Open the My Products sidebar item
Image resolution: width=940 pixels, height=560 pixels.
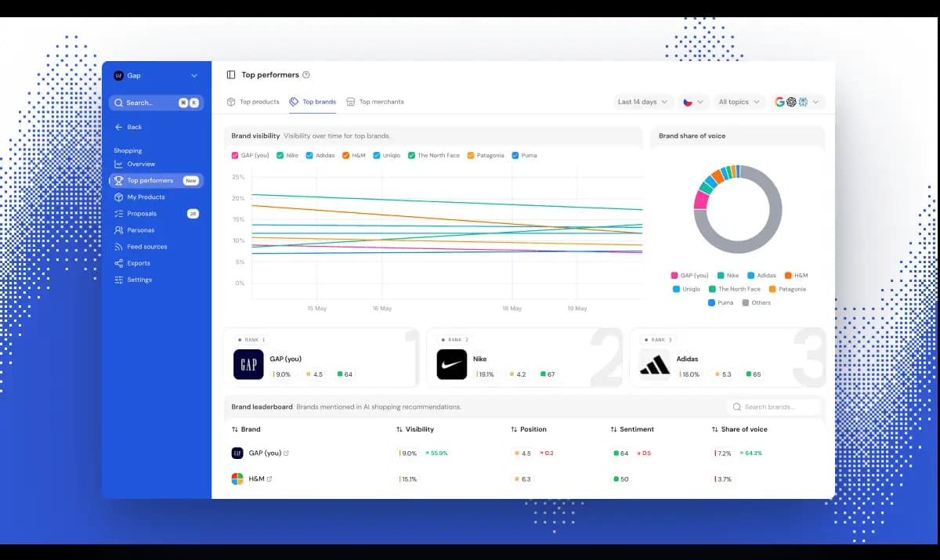click(156, 197)
